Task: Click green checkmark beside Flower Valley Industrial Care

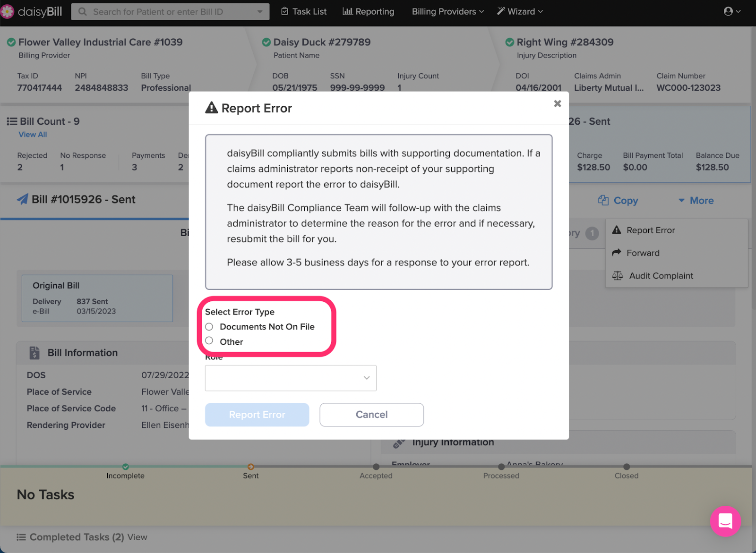Action: point(11,43)
